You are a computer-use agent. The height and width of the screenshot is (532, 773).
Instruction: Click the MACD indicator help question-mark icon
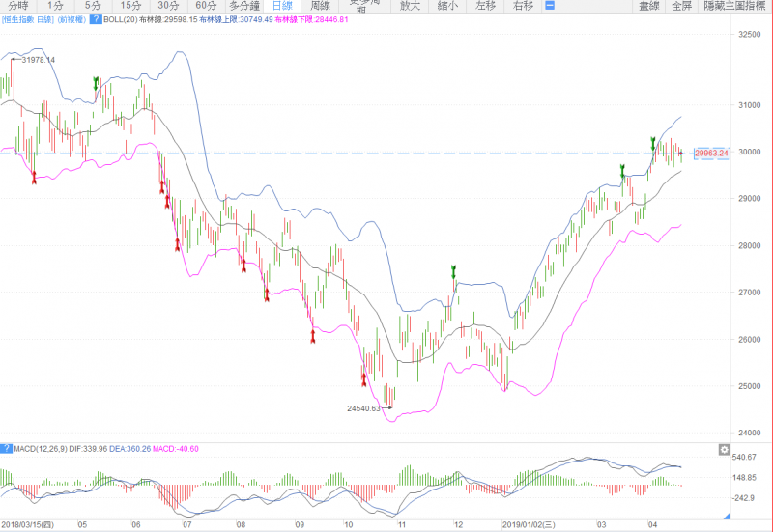[x=6, y=449]
